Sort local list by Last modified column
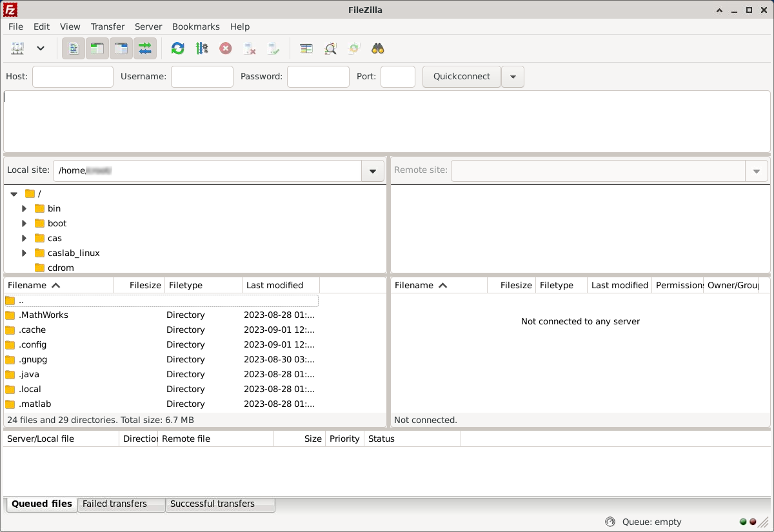The image size is (774, 532). pos(281,285)
